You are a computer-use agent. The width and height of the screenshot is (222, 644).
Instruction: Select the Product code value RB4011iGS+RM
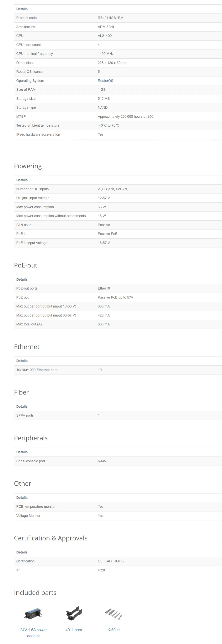110,18
